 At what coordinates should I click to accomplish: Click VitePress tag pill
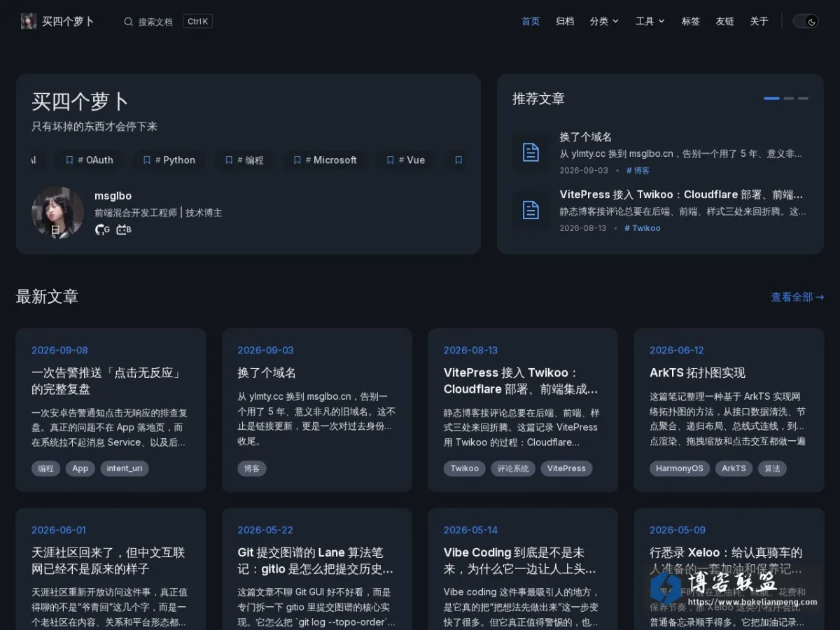pyautogui.click(x=566, y=468)
